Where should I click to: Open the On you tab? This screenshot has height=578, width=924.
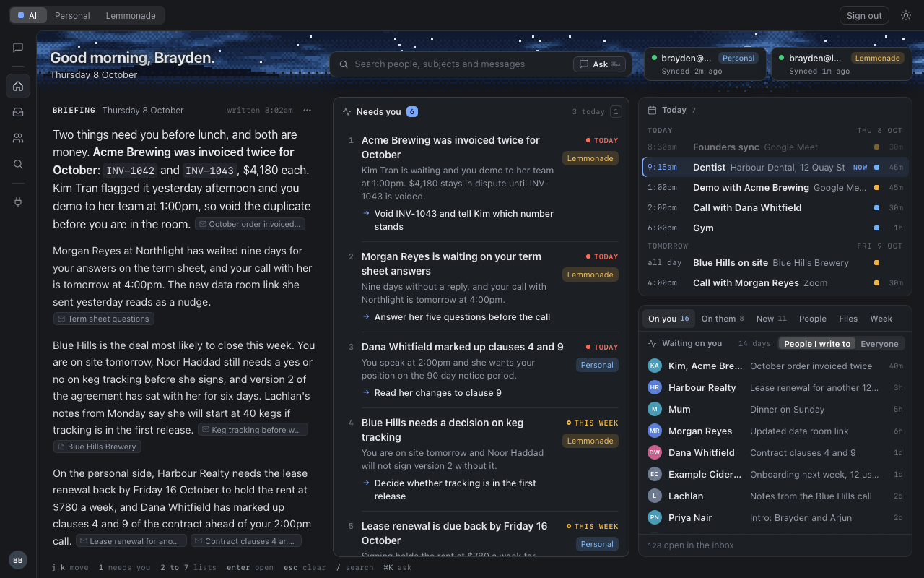[x=668, y=319]
